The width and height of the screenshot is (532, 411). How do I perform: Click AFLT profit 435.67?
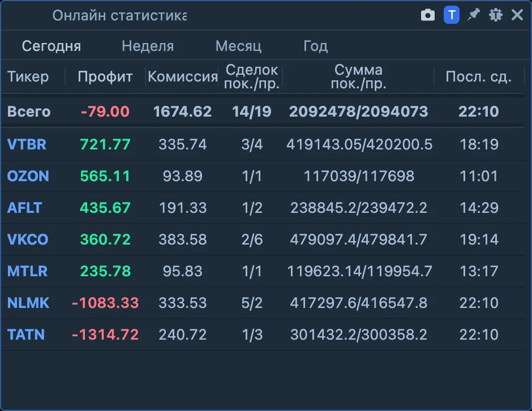coord(105,208)
